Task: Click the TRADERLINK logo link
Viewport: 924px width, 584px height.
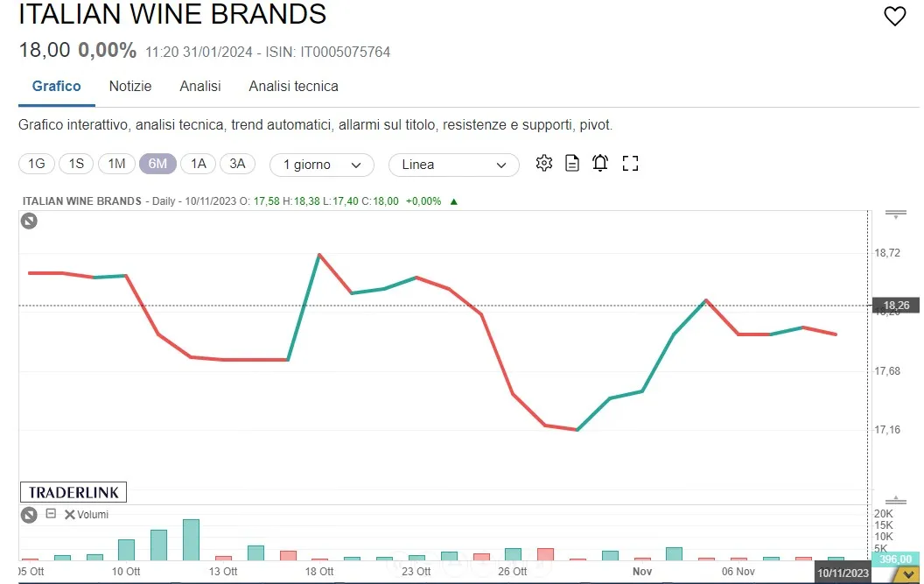Action: coord(73,492)
